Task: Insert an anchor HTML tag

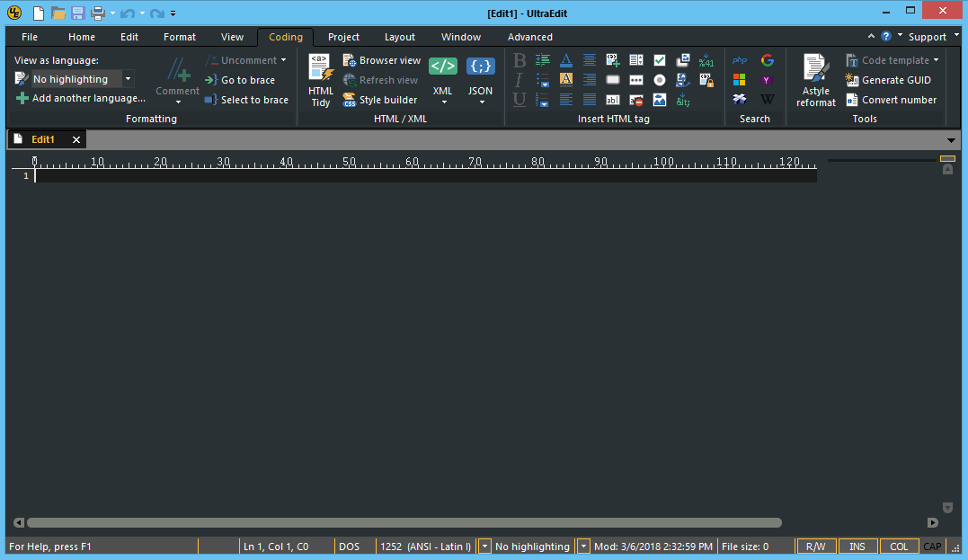Action: [x=683, y=80]
